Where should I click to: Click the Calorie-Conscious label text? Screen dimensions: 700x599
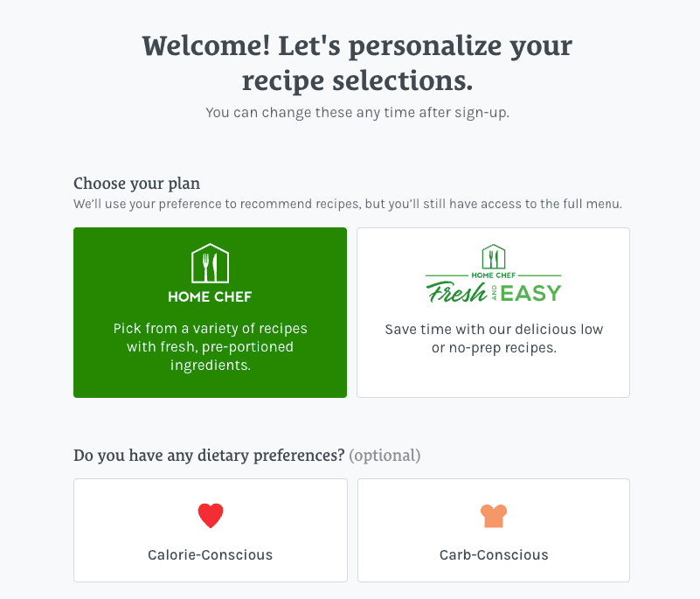pos(211,554)
